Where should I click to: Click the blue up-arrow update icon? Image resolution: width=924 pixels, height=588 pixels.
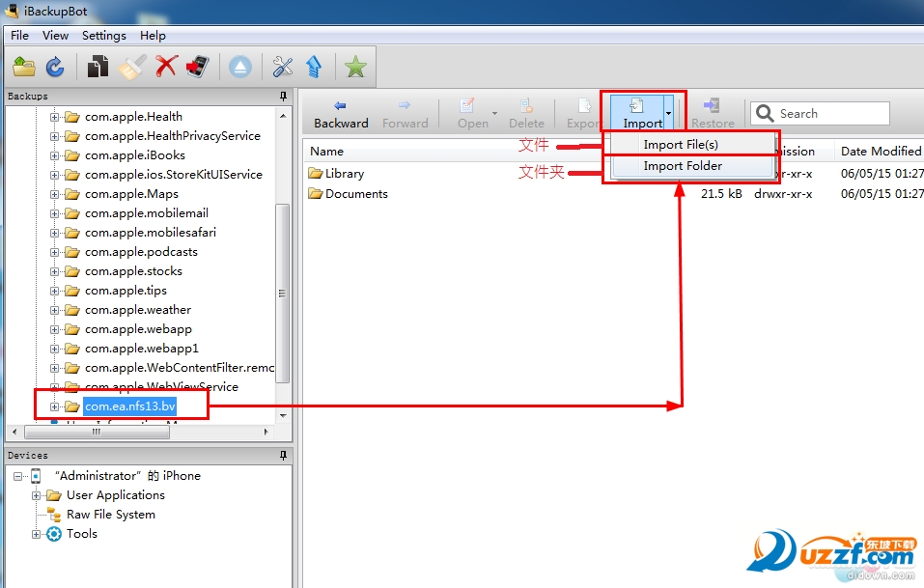314,67
